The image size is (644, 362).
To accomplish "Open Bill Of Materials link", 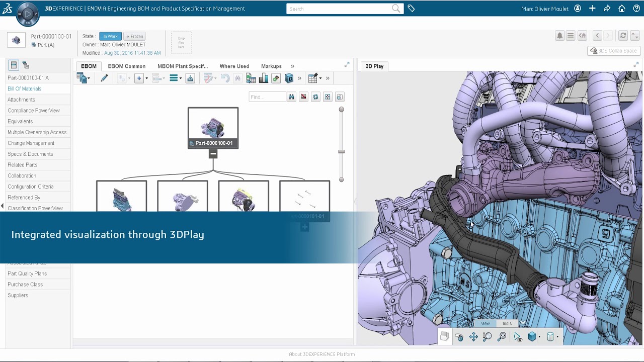I will pos(25,89).
